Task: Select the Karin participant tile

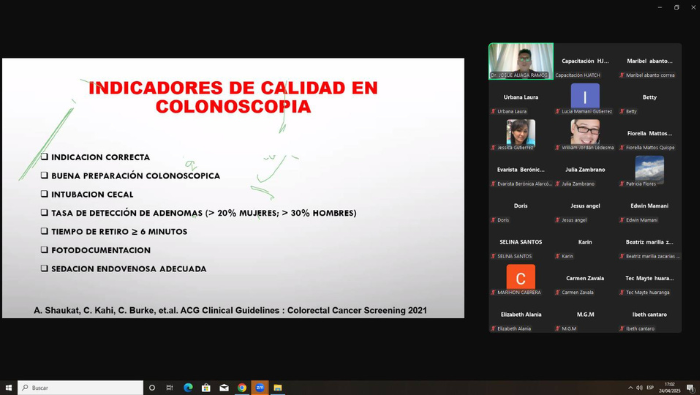Action: [x=585, y=242]
